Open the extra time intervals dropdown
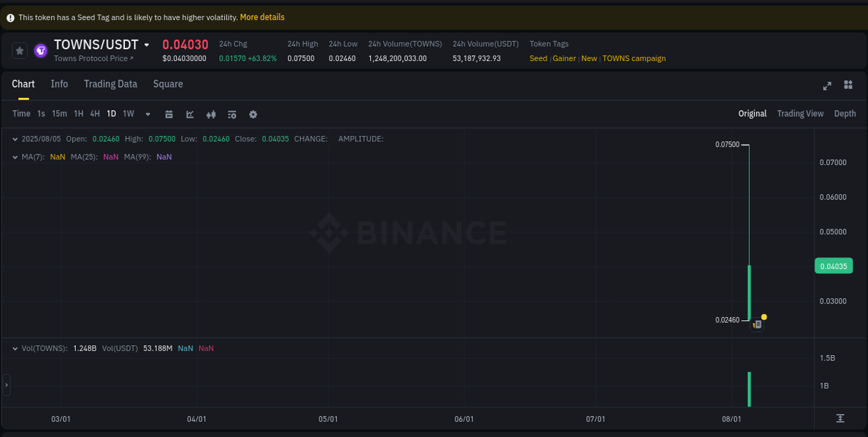Screen dimensions: 868x437 147,113
